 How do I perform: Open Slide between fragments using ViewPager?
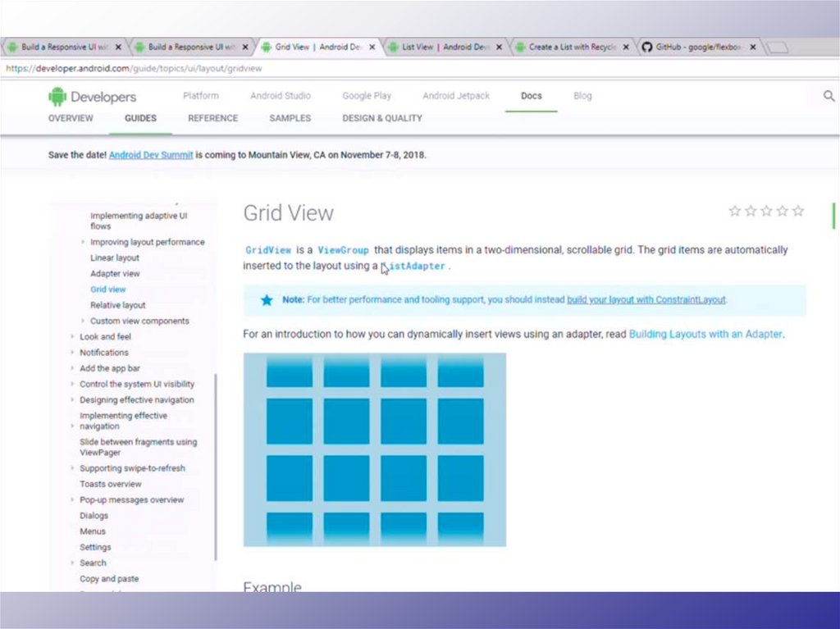tap(138, 447)
